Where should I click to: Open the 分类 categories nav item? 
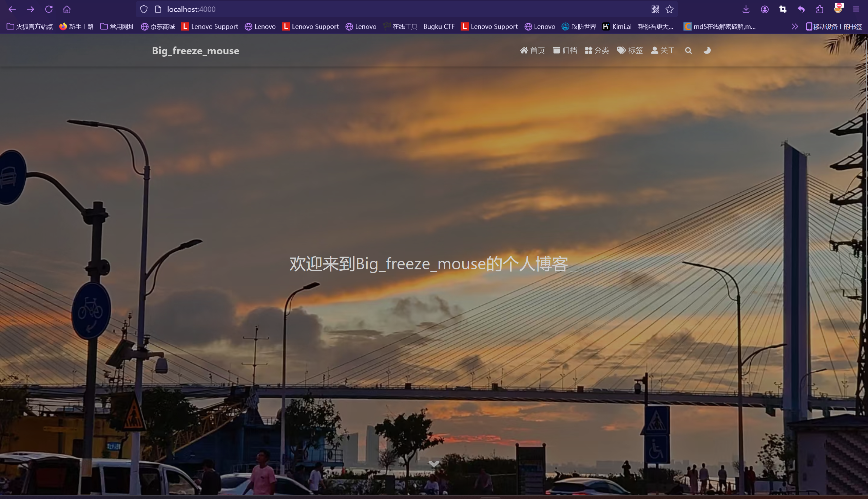(x=597, y=51)
